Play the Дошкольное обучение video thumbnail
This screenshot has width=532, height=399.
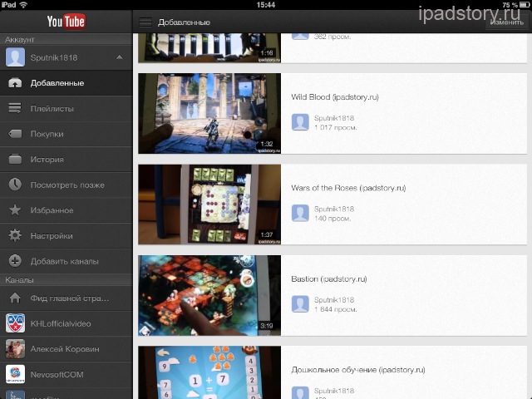209,372
